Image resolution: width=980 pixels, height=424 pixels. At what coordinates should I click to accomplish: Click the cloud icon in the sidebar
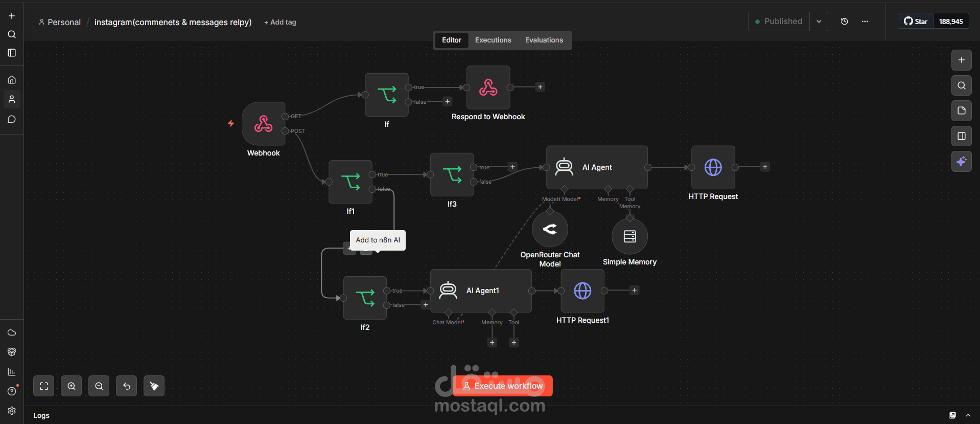click(x=12, y=332)
